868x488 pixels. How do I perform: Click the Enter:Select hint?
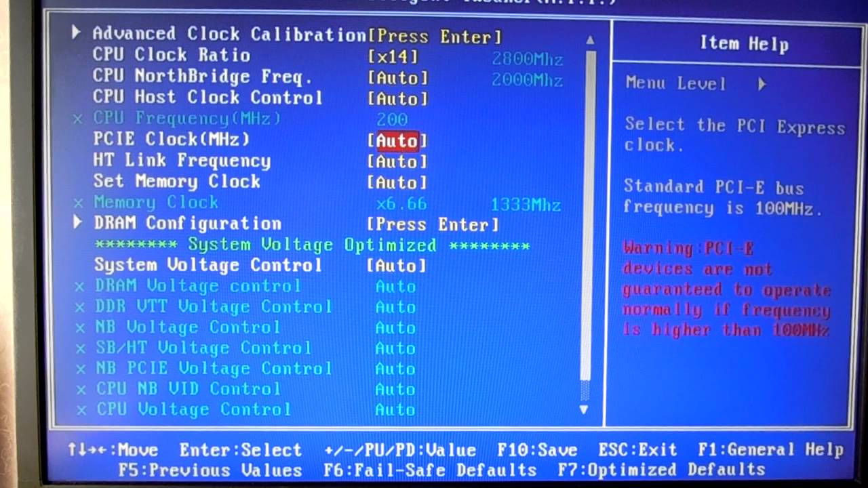tap(241, 450)
